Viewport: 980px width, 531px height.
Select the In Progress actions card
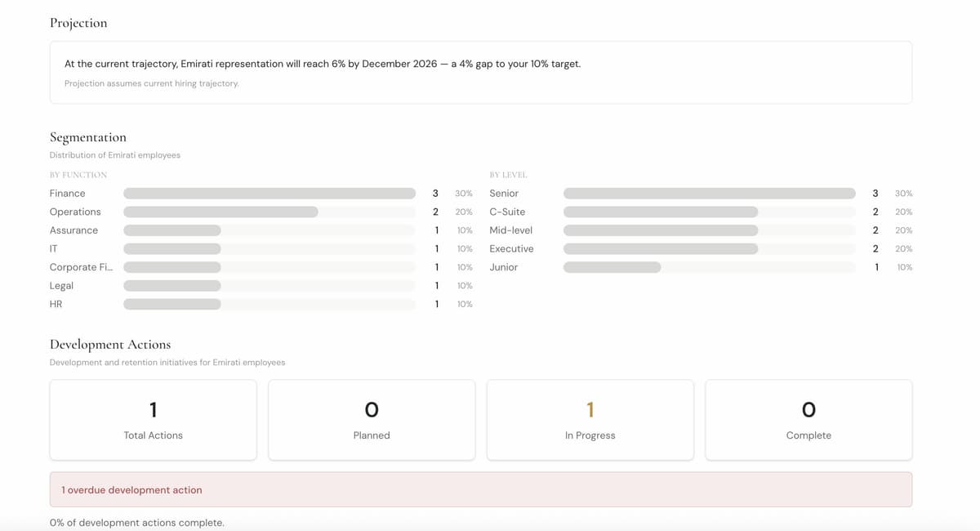coord(590,420)
